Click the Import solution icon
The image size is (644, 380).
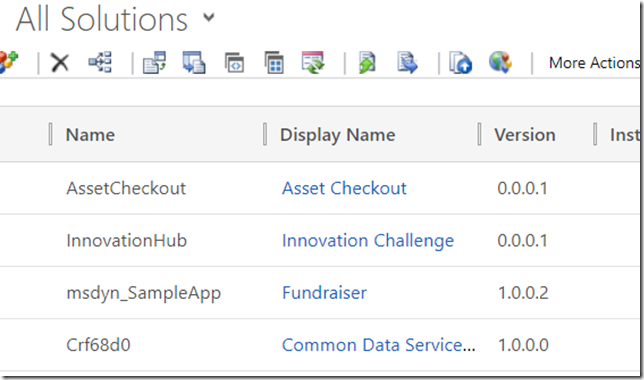click(x=154, y=62)
